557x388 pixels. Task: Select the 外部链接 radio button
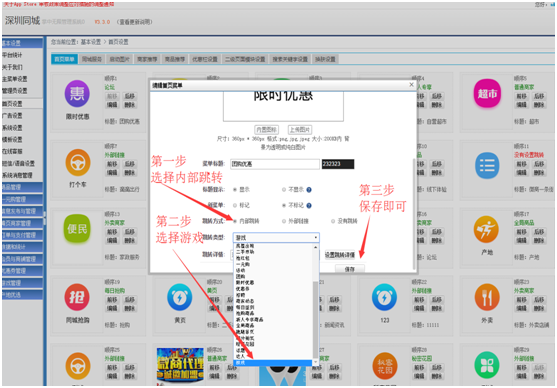(x=284, y=221)
